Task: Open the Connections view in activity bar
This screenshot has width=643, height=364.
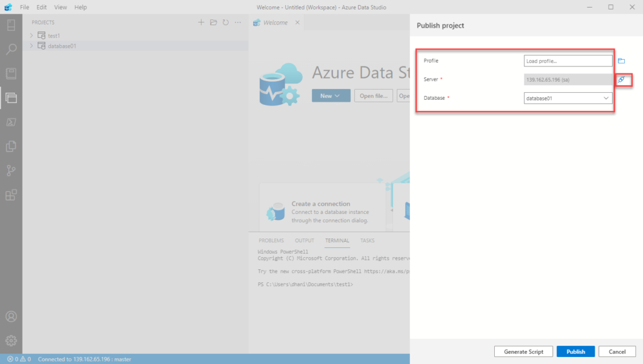Action: point(11,25)
